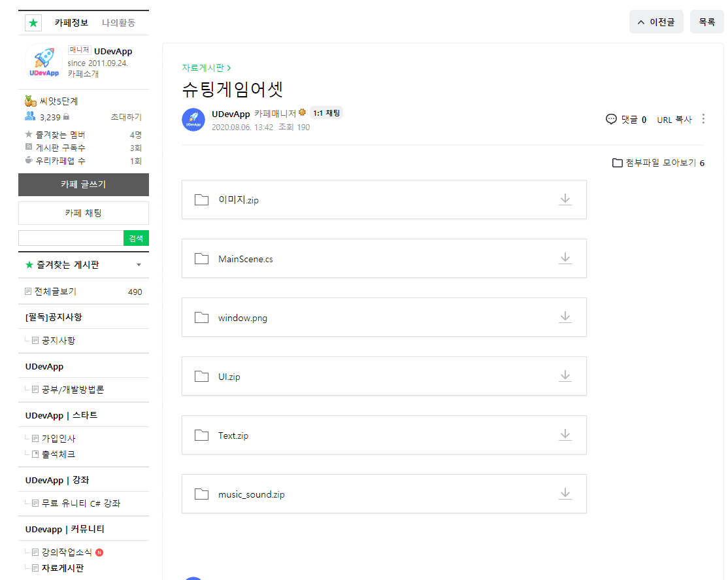
Task: Expand the 즐겨찾는 게시판 dropdown arrow
Action: tap(139, 265)
